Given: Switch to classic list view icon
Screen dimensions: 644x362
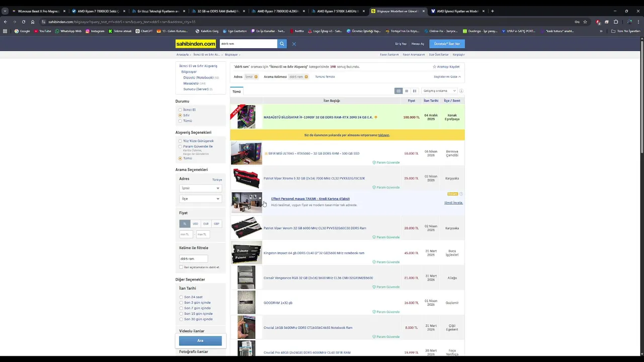Looking at the screenshot, I should tap(398, 91).
